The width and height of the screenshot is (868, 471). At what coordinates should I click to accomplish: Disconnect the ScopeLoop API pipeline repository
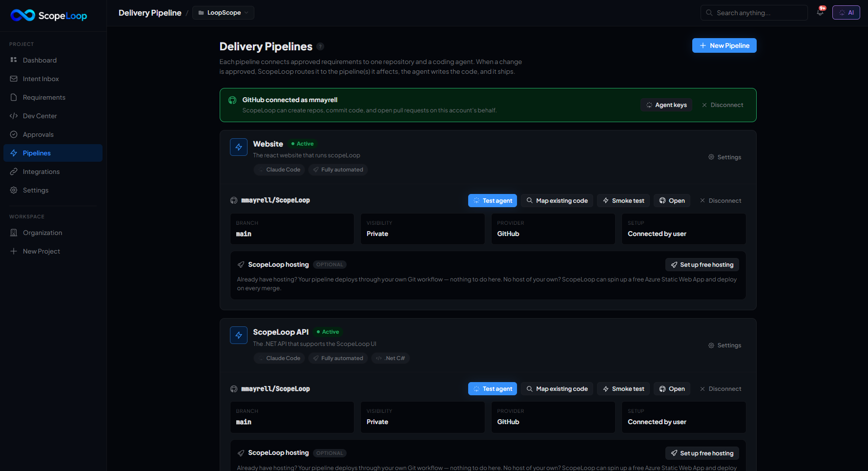(x=721, y=389)
